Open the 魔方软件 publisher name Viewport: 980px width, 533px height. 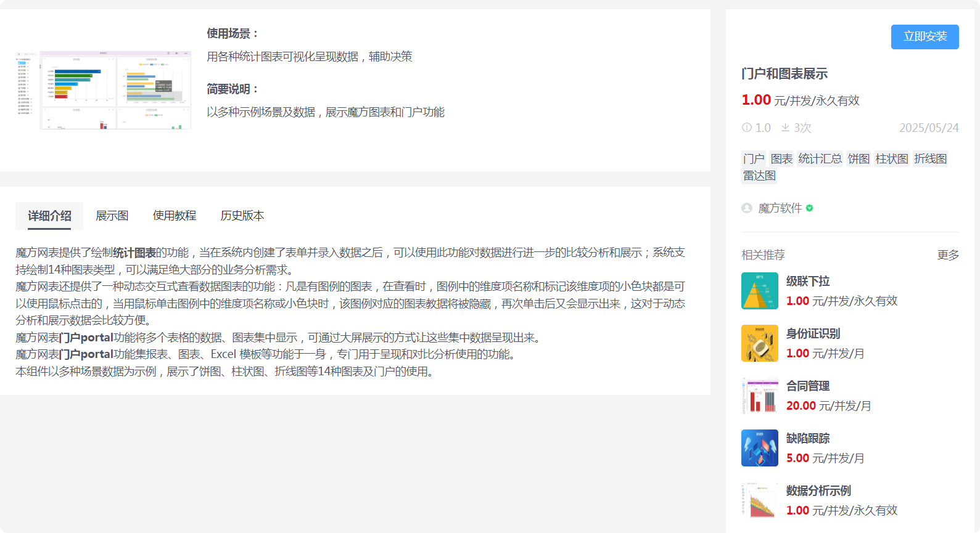coord(780,208)
